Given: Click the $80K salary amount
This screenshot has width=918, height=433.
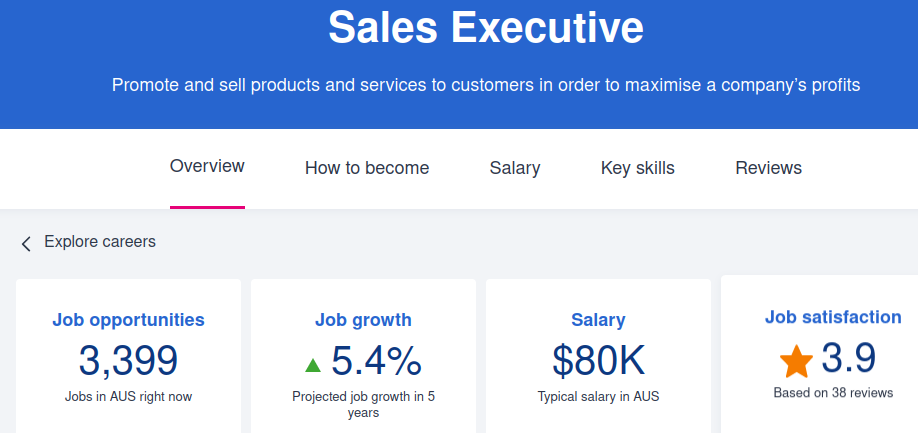Looking at the screenshot, I should pos(598,360).
